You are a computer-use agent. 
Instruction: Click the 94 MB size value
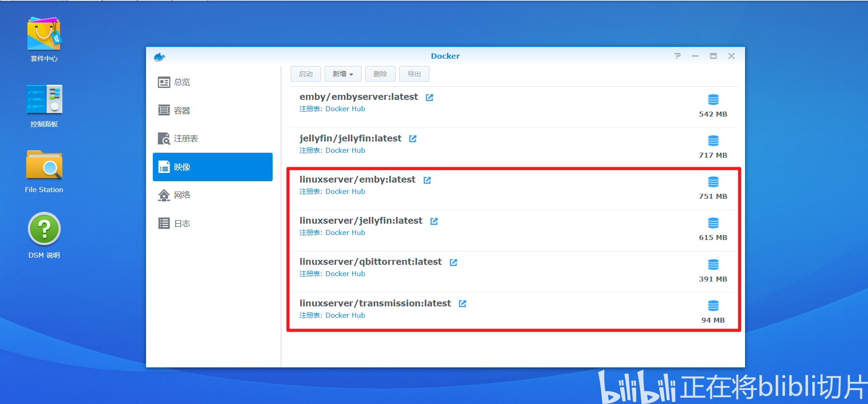point(713,320)
